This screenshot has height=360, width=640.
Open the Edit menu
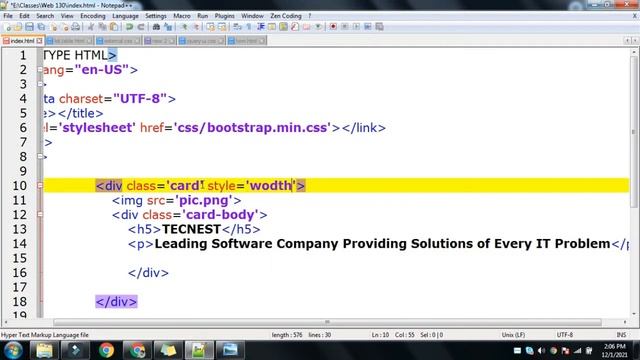pyautogui.click(x=24, y=16)
